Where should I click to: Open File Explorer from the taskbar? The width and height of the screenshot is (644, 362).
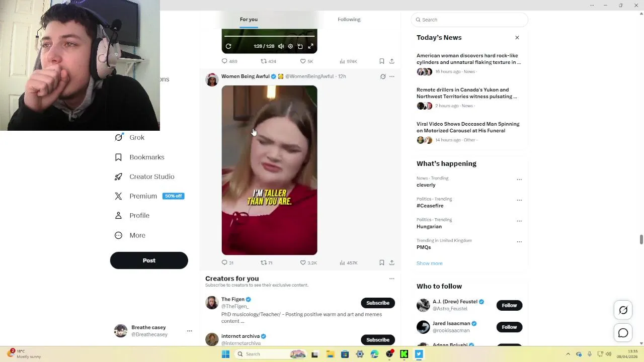tap(330, 354)
